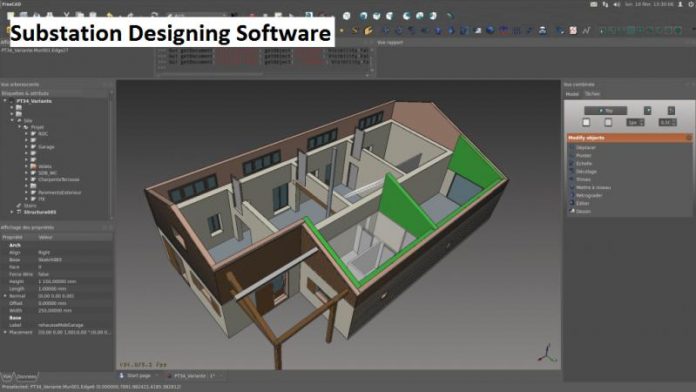The image size is (696, 392).
Task: Click Rétrograder in Modify objects list
Action: coord(589,195)
